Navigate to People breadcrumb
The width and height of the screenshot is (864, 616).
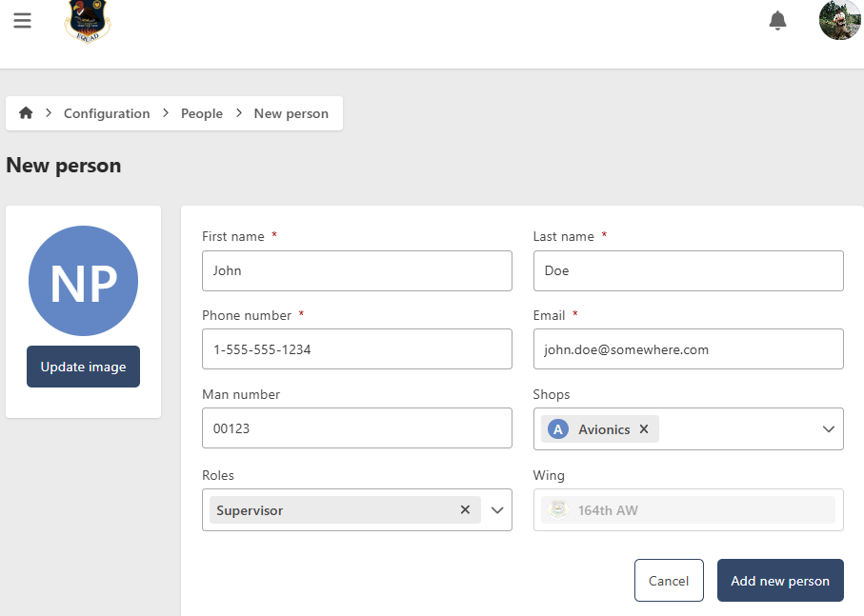tap(202, 113)
